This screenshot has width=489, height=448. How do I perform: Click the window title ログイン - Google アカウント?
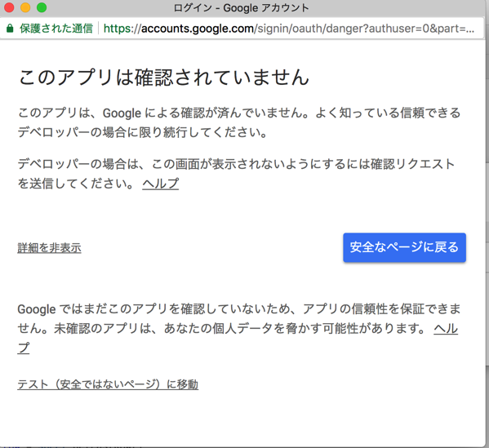click(241, 7)
